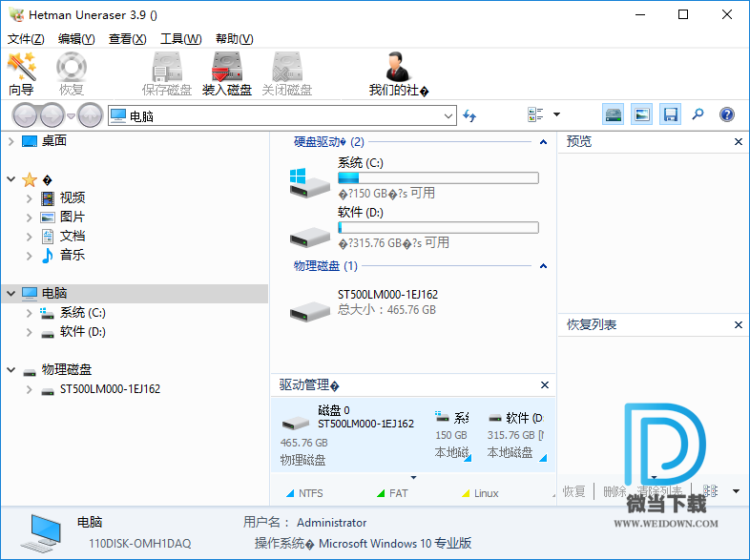Image resolution: width=750 pixels, height=560 pixels.
Task: Open the 编辑(Y) menu
Action: tap(76, 39)
